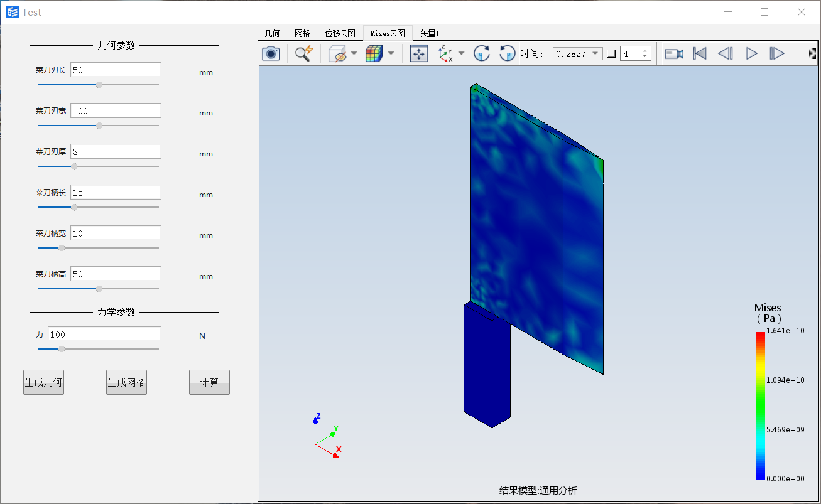
Task: Open the time value combo box
Action: click(x=577, y=54)
